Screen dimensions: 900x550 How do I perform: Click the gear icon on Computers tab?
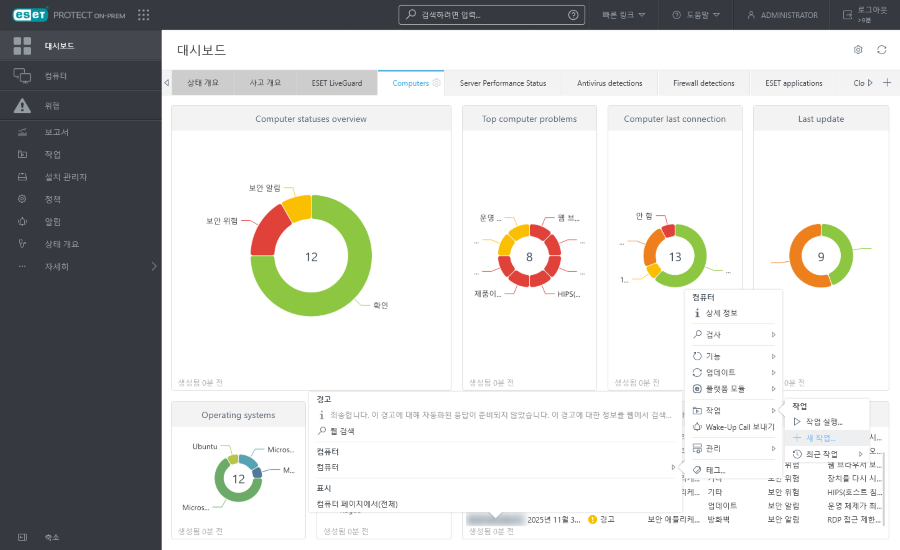point(436,83)
